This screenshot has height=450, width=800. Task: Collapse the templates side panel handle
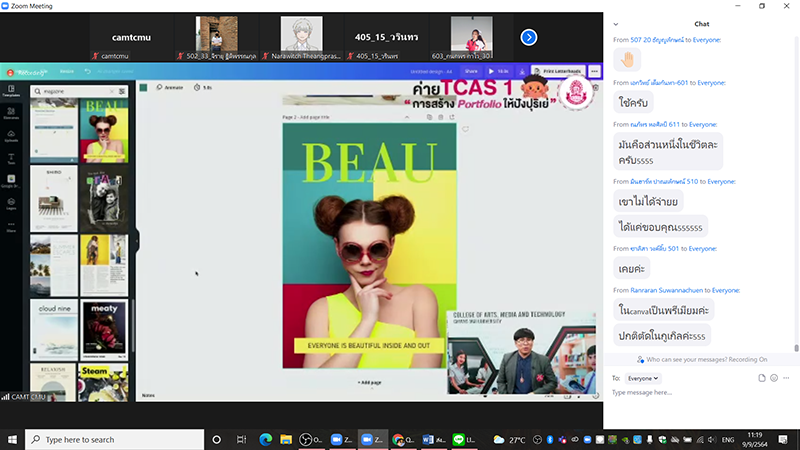[137, 241]
